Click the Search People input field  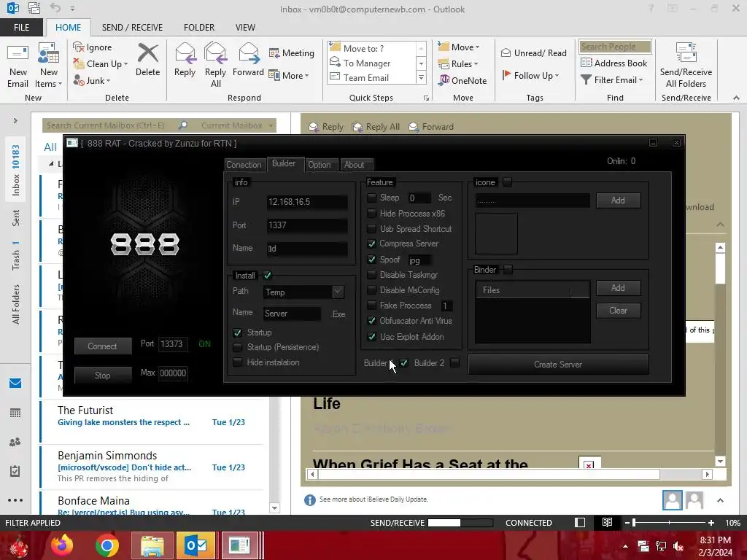pyautogui.click(x=615, y=46)
